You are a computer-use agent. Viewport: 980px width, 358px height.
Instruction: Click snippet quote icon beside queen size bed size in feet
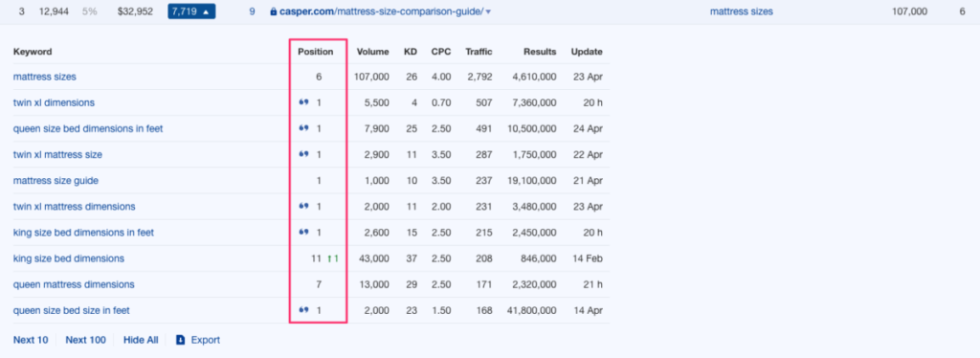point(303,310)
